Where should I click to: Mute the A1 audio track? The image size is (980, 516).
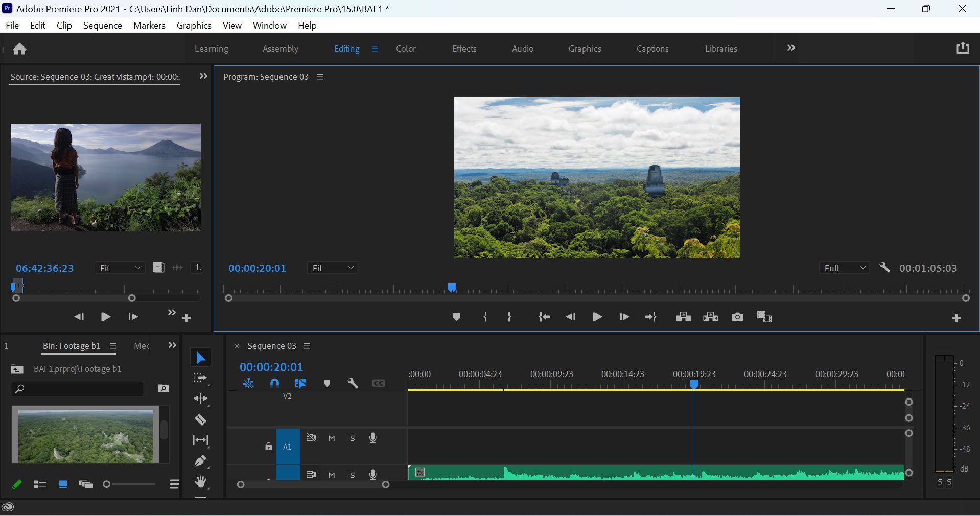click(332, 438)
